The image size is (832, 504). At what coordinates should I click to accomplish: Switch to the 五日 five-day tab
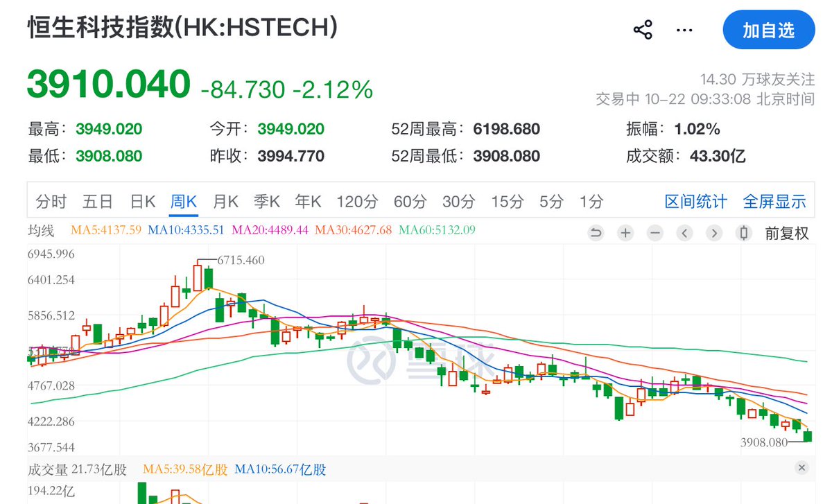pos(98,202)
